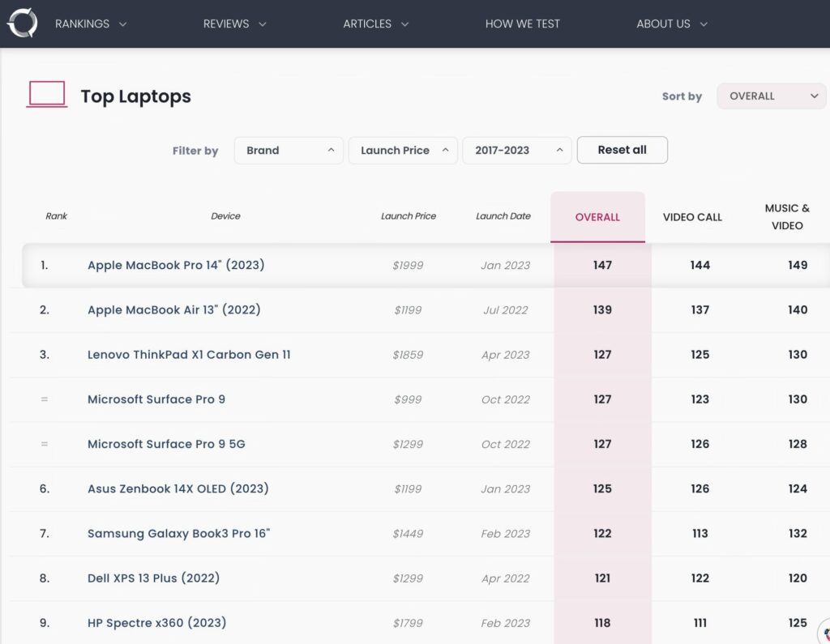Click the widget icon in bottom-right corner
The height and width of the screenshot is (644, 830).
coord(824,633)
